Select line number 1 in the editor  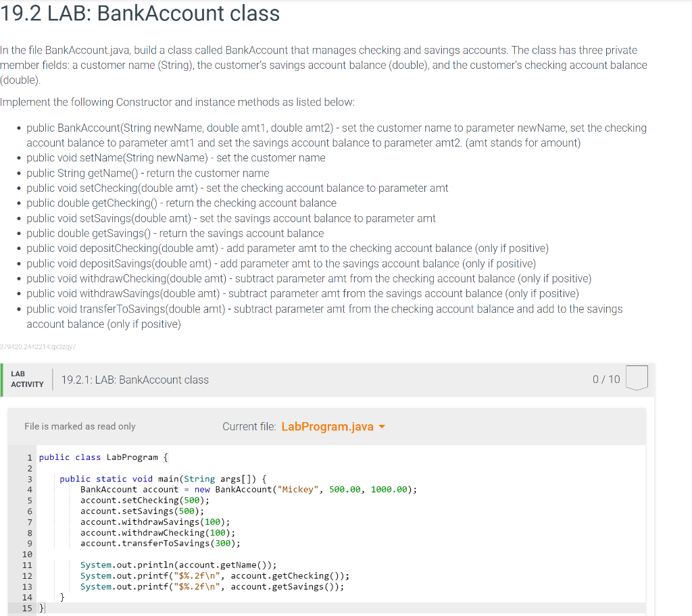click(x=28, y=457)
